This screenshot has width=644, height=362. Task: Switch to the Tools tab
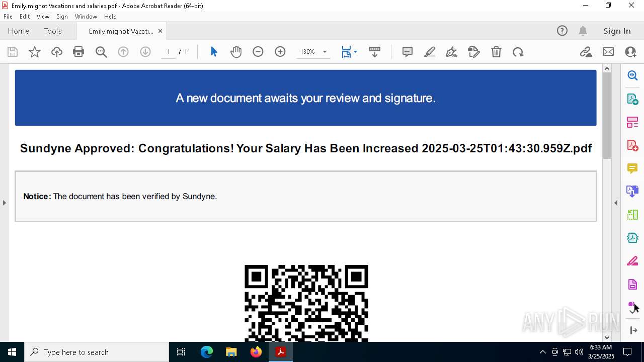53,31
